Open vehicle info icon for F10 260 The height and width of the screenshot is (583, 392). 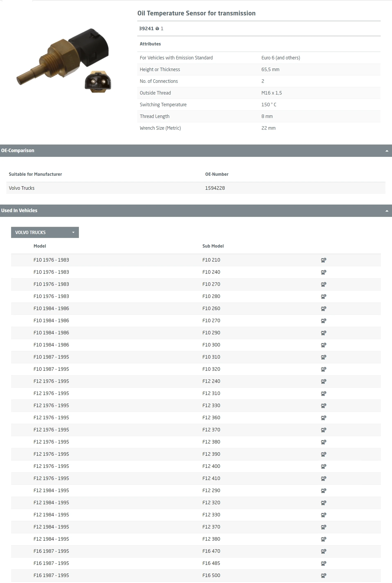[x=323, y=309]
